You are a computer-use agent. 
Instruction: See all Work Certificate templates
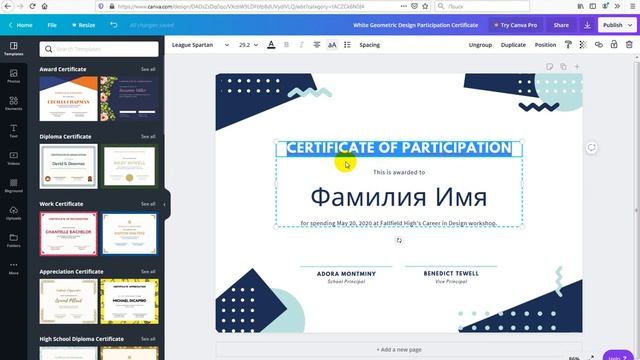[148, 204]
